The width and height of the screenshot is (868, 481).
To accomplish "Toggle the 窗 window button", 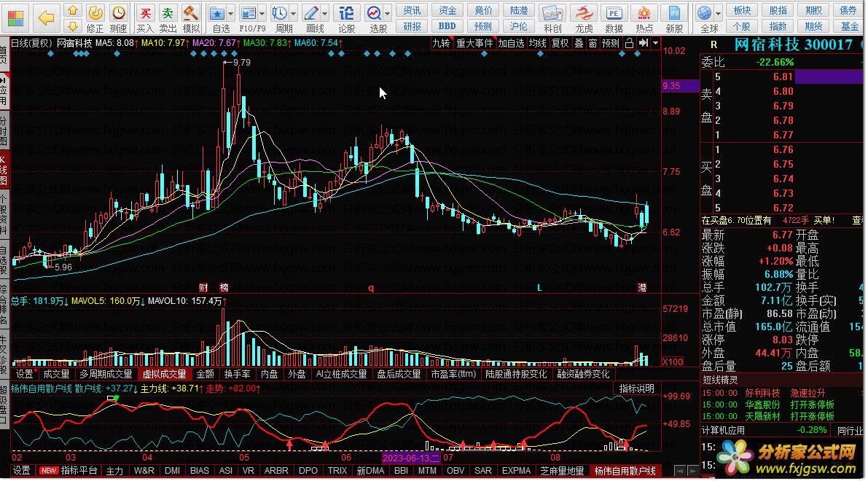I will (x=593, y=43).
